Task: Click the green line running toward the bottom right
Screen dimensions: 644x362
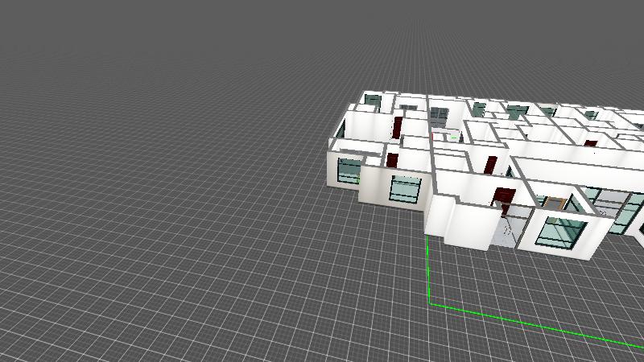Action: (539, 326)
